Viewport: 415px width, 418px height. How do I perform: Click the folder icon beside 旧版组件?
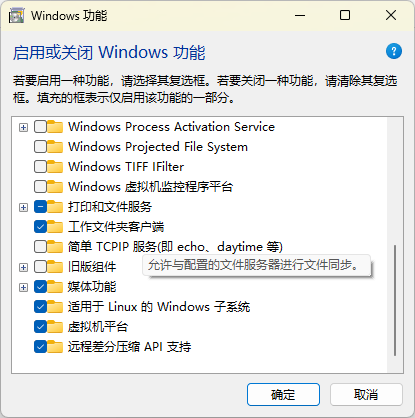pyautogui.click(x=55, y=267)
